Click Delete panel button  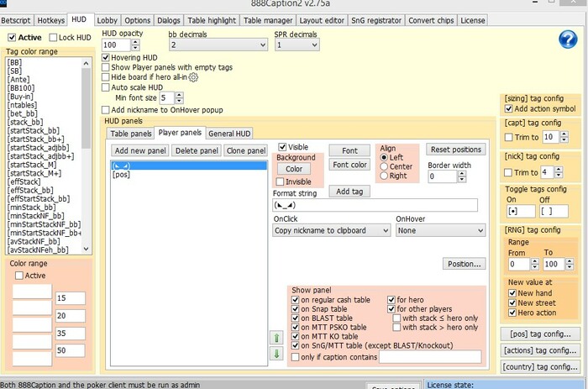pyautogui.click(x=197, y=150)
